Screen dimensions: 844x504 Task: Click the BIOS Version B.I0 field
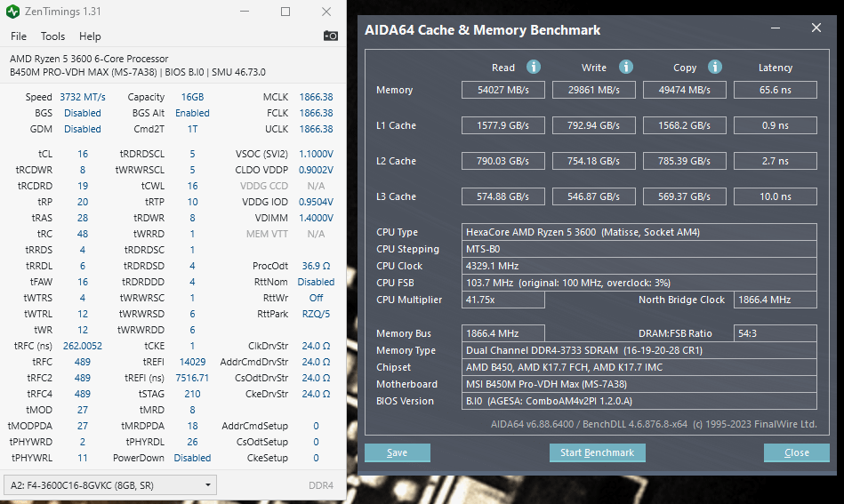[x=639, y=401]
